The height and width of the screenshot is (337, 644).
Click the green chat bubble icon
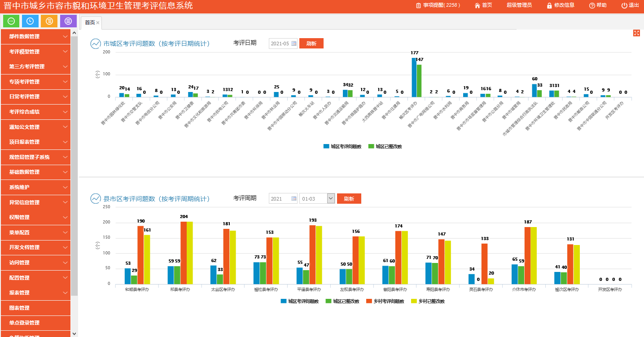coord(11,21)
